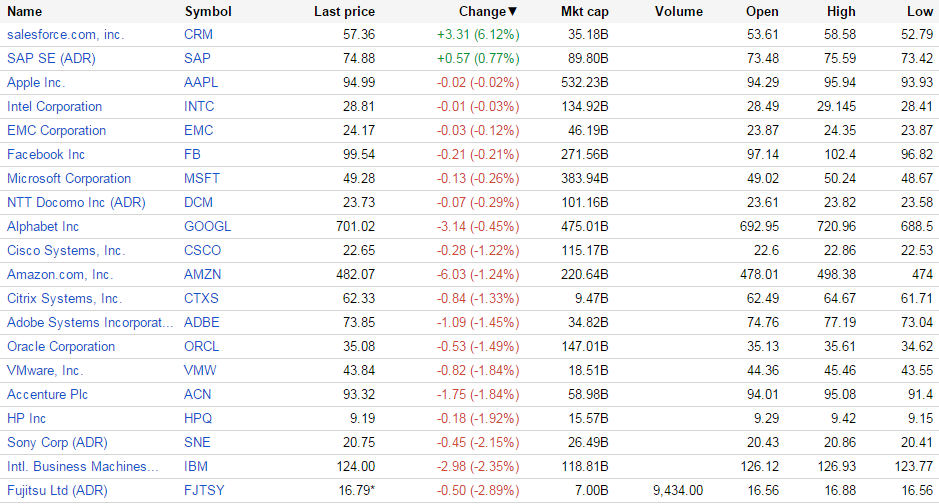Open the GOOGL symbol link
The image size is (939, 504).
(x=207, y=226)
